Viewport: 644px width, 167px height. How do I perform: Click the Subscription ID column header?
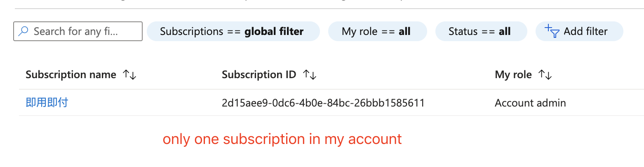click(259, 75)
